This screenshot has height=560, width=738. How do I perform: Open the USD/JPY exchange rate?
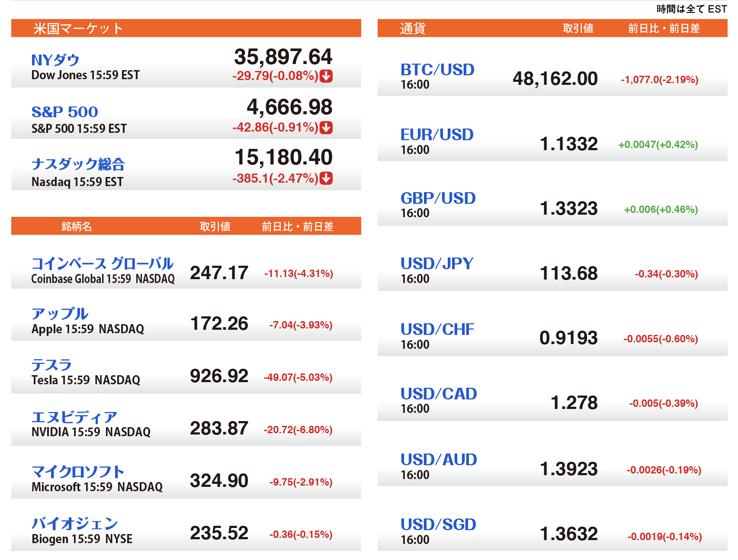pos(437,263)
